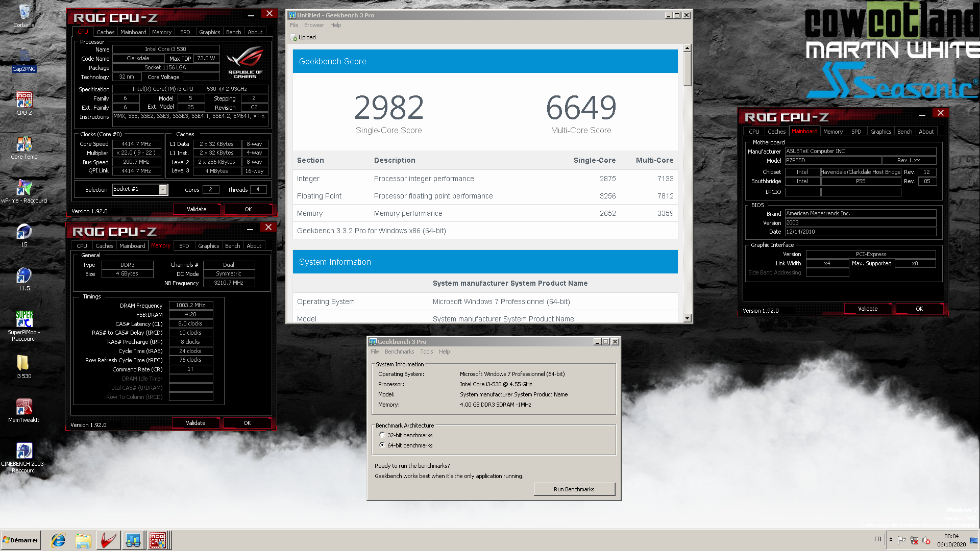Open the CPU-Z desktop icon
The height and width of the screenshot is (551, 980).
click(24, 104)
